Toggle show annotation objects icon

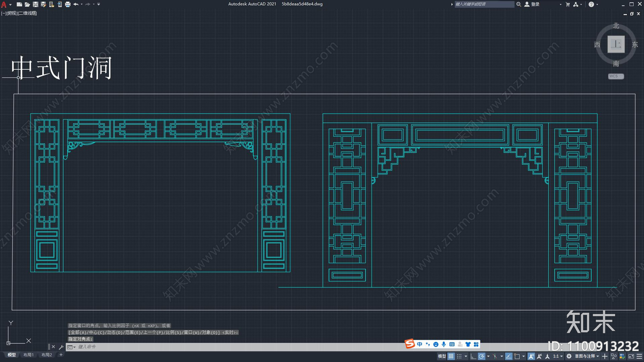(531, 356)
